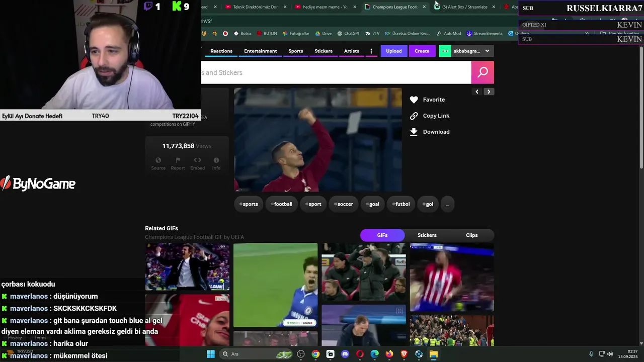
Task: Click the Favorite heart icon
Action: click(414, 100)
